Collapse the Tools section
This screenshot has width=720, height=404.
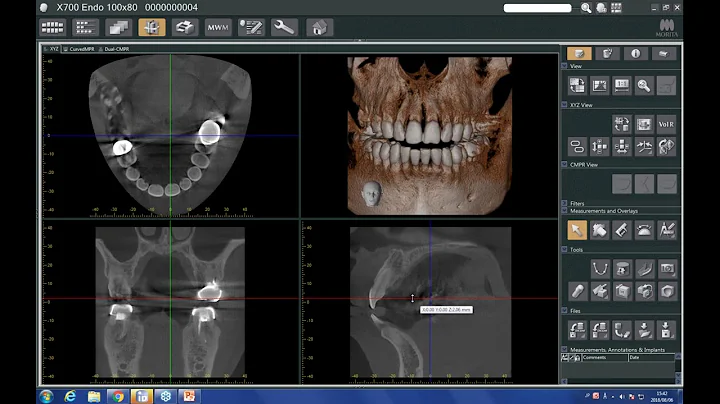pos(564,250)
